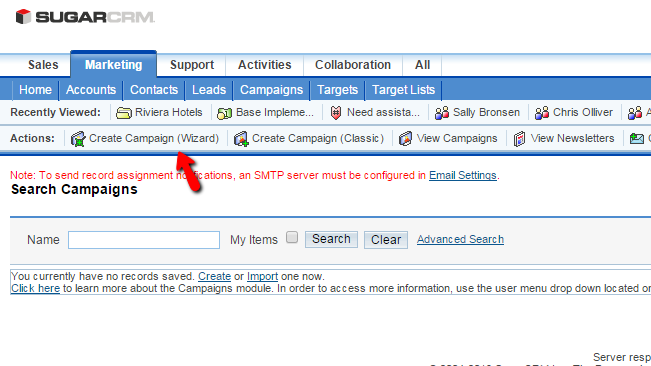651x366 pixels.
Task: Click the Create link in no-records message
Action: [x=214, y=276]
